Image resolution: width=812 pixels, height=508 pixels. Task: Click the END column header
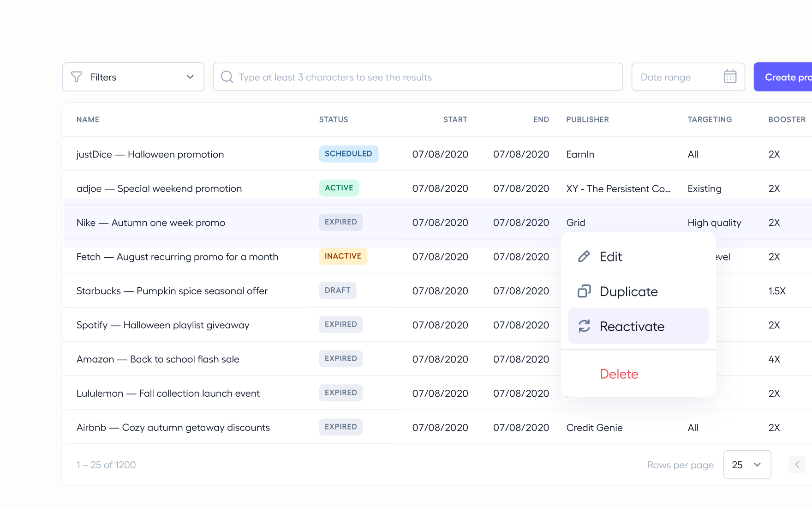point(541,120)
